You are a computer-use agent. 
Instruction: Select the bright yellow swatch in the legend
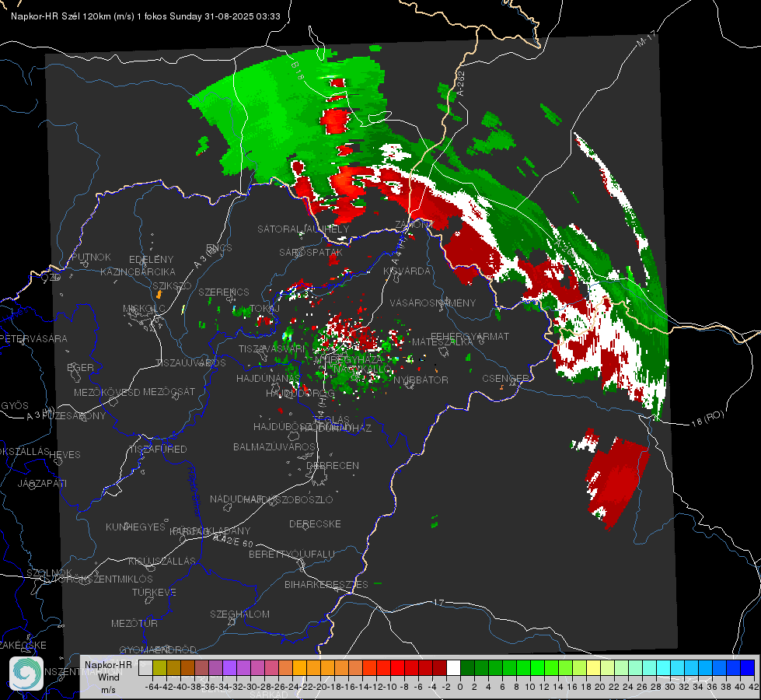[594, 667]
